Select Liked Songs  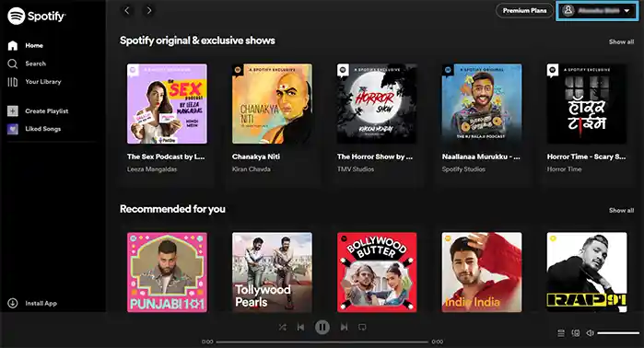pyautogui.click(x=43, y=129)
